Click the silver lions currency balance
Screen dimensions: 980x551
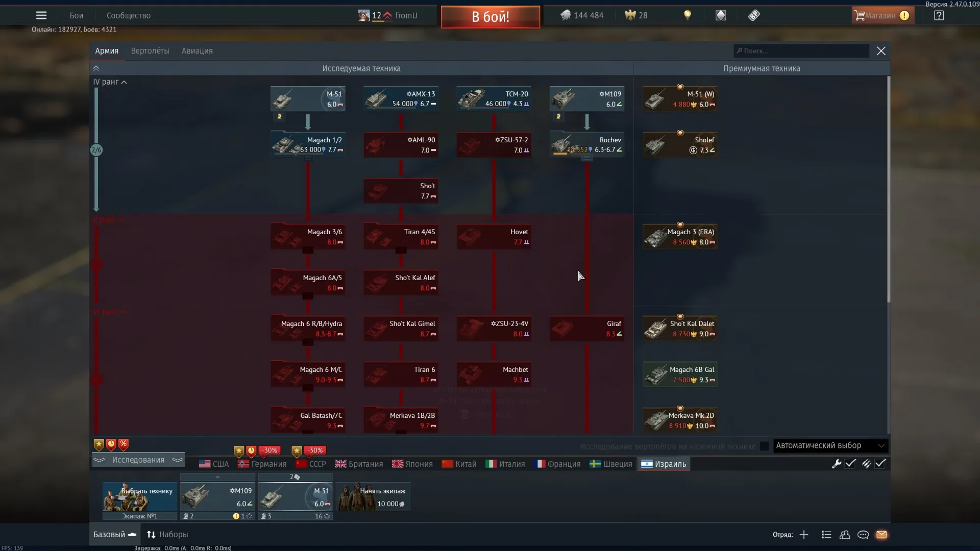point(581,15)
